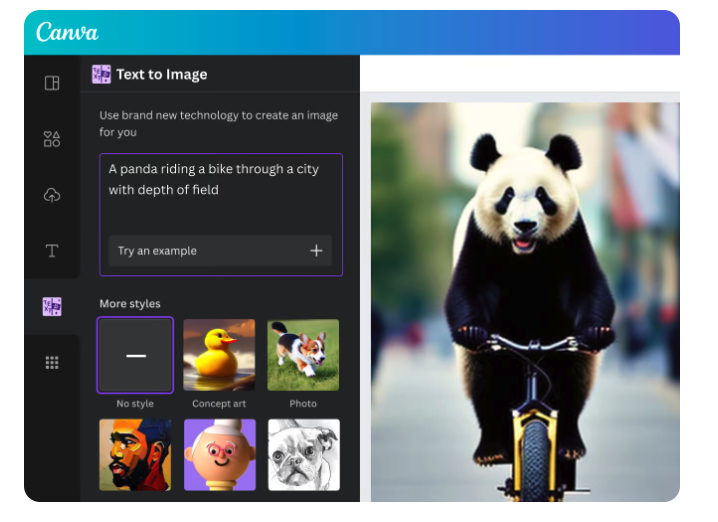Choose the Concept art rubber duck style

click(x=219, y=355)
